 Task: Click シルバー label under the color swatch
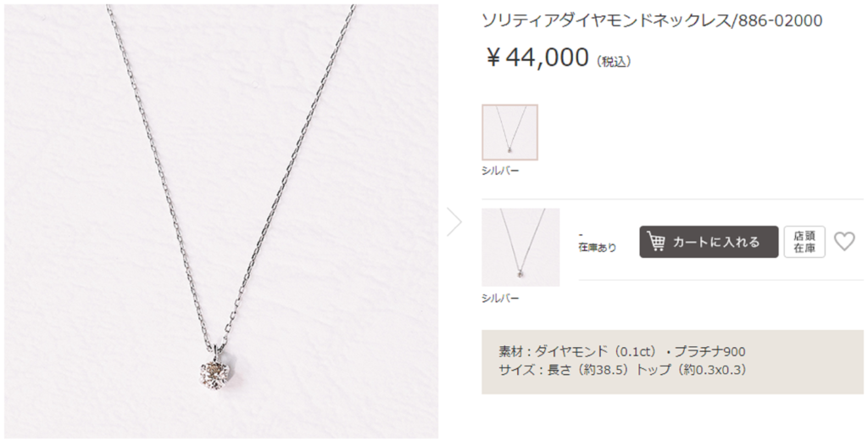(x=500, y=171)
